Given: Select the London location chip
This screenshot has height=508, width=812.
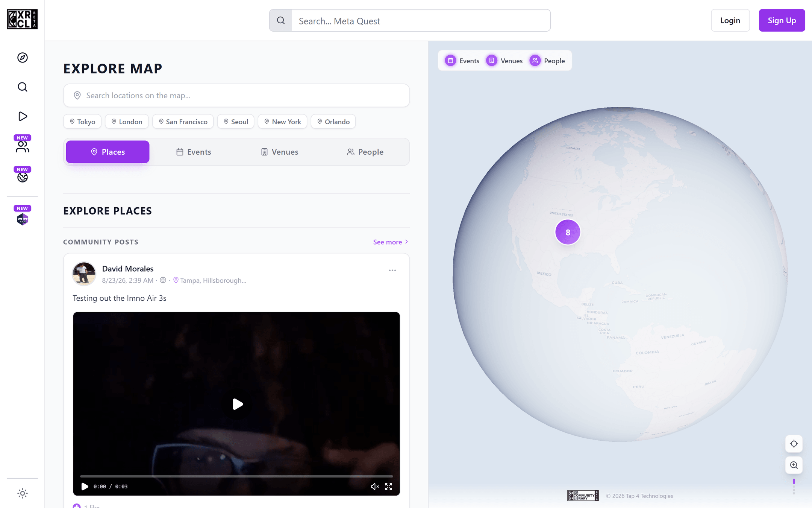Looking at the screenshot, I should tap(127, 122).
